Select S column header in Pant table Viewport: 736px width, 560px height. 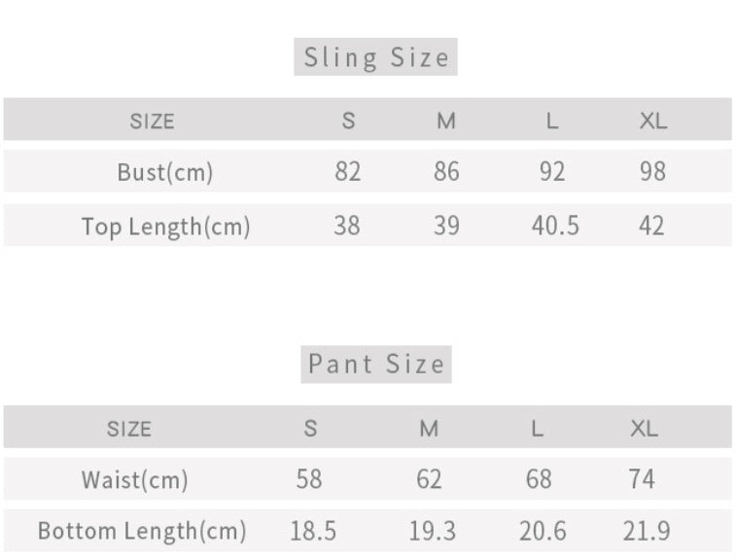(x=310, y=429)
